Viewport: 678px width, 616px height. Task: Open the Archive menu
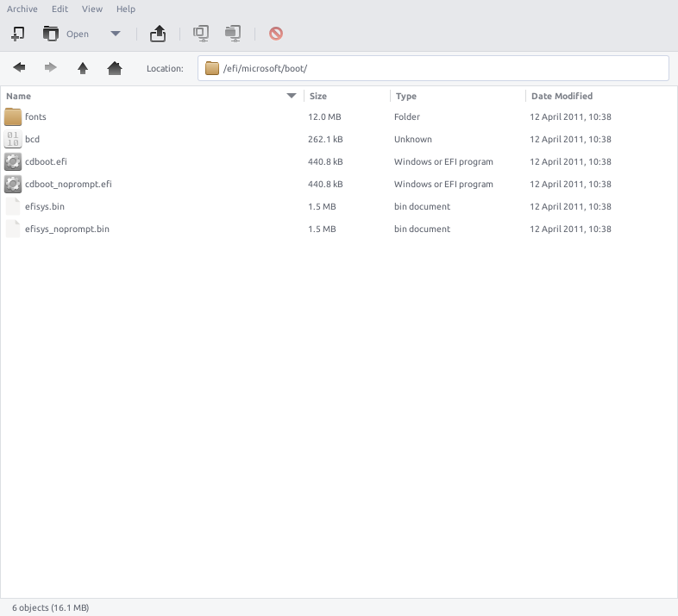(x=22, y=9)
